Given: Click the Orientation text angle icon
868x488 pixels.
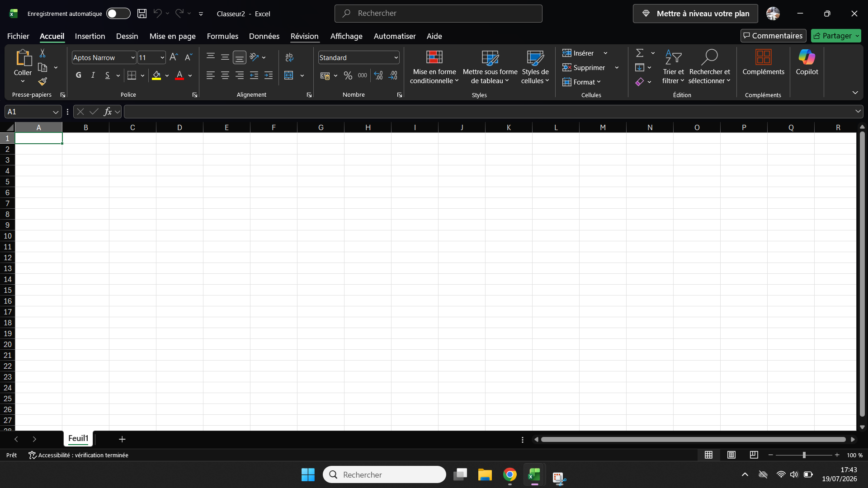Looking at the screenshot, I should [x=254, y=57].
